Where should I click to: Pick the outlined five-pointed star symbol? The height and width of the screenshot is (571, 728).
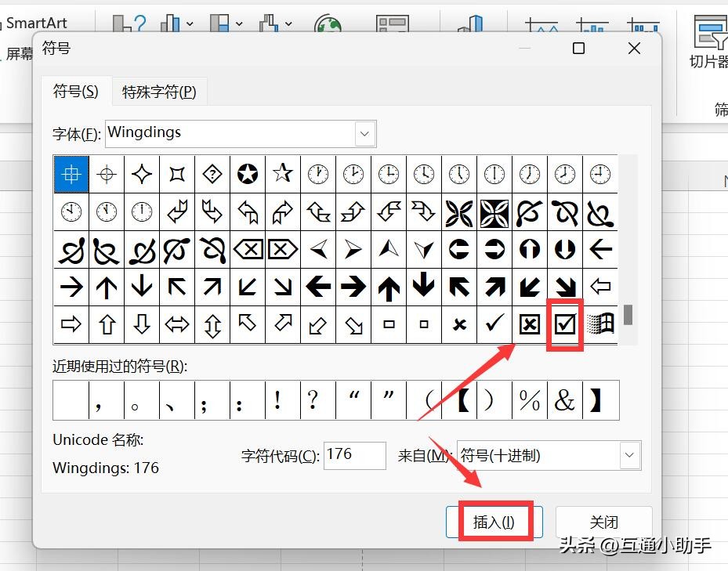[283, 174]
